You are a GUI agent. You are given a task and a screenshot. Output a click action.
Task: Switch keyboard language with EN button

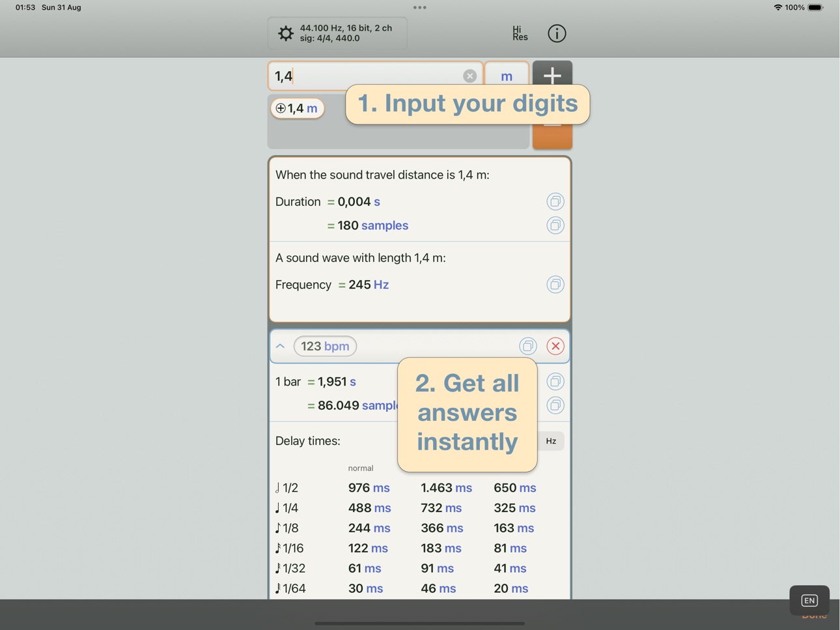coord(809,601)
